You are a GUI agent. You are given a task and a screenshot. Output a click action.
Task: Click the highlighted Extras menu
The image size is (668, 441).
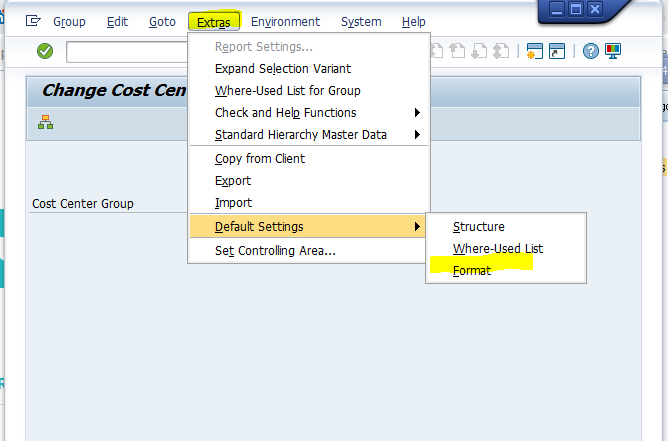(214, 22)
